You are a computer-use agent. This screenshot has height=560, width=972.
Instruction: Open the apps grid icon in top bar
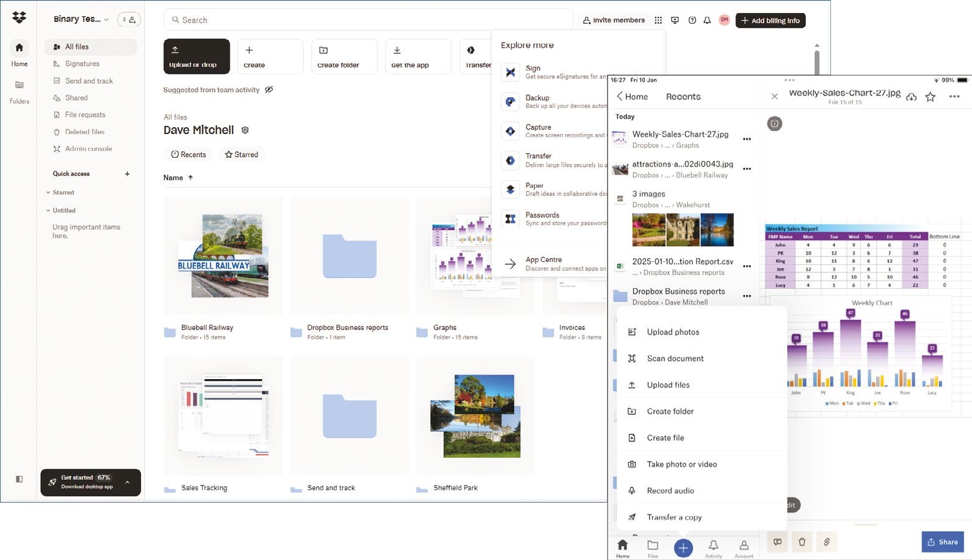pyautogui.click(x=658, y=20)
